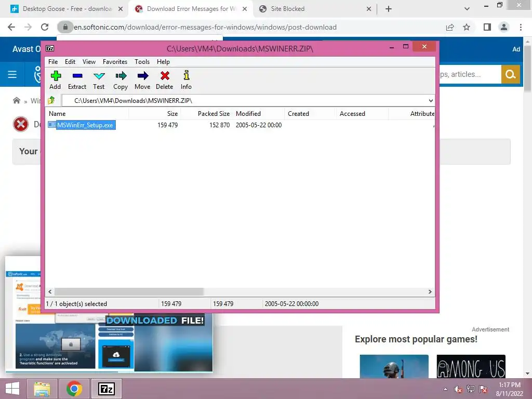Click the Extract toolbar icon
The width and height of the screenshot is (532, 399).
click(x=77, y=80)
